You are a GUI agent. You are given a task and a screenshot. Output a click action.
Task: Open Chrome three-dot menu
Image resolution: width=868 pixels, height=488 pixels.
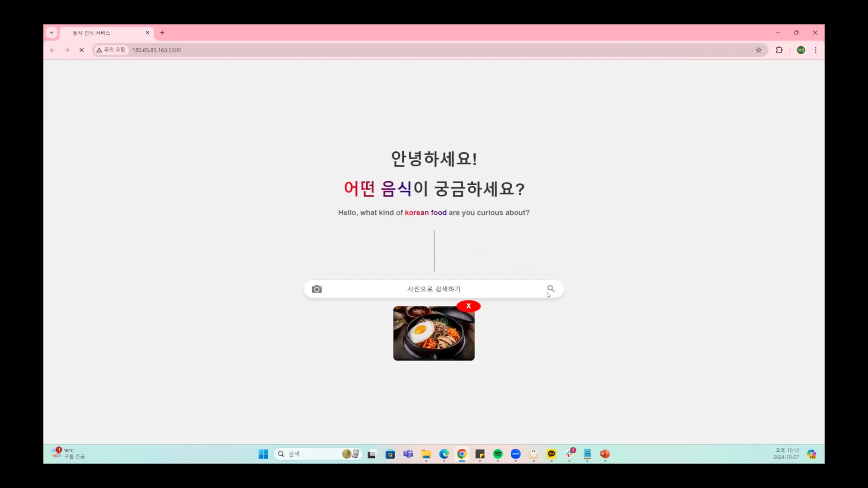pyautogui.click(x=816, y=50)
